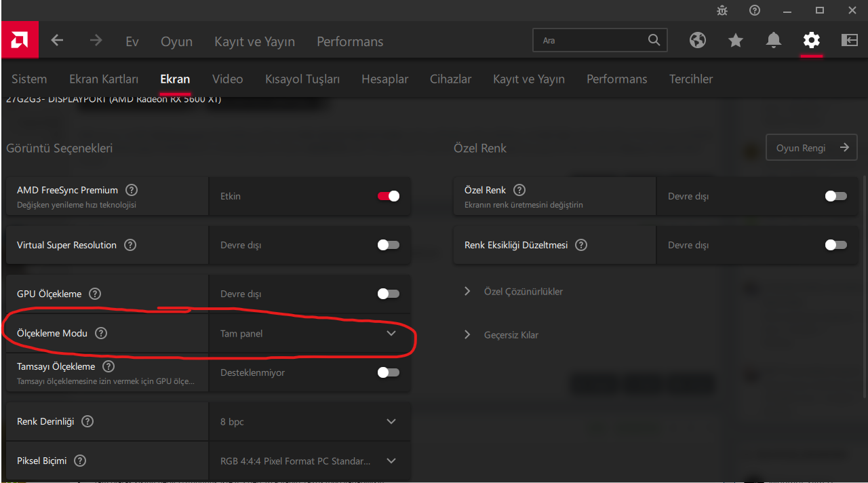The image size is (868, 483).
Task: Click the bug report icon
Action: click(722, 10)
